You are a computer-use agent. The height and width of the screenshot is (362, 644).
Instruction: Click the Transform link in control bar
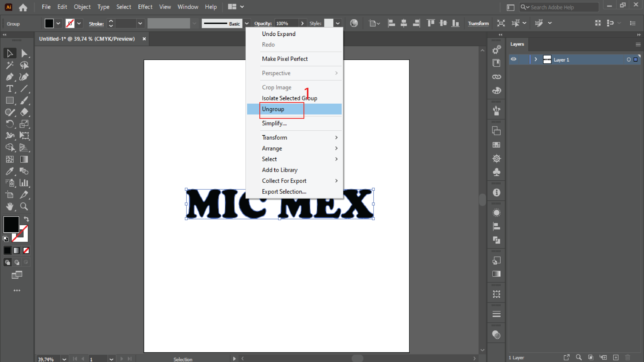[x=478, y=23]
